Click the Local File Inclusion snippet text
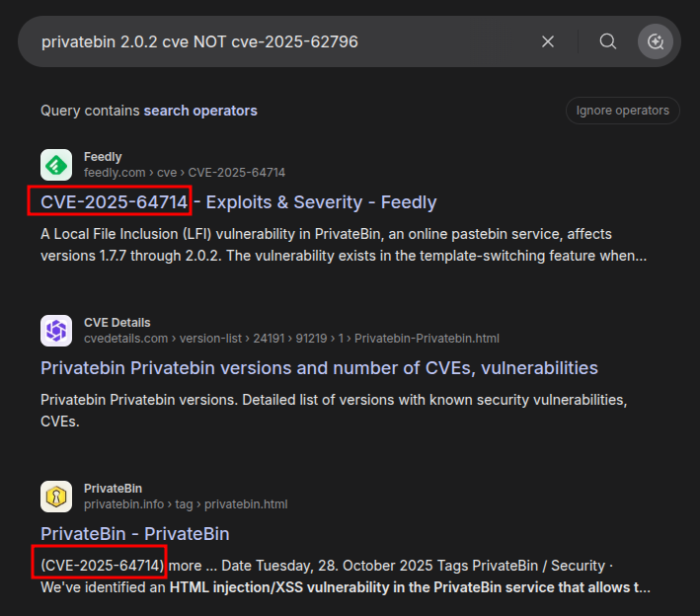This screenshot has width=700, height=616. [344, 245]
